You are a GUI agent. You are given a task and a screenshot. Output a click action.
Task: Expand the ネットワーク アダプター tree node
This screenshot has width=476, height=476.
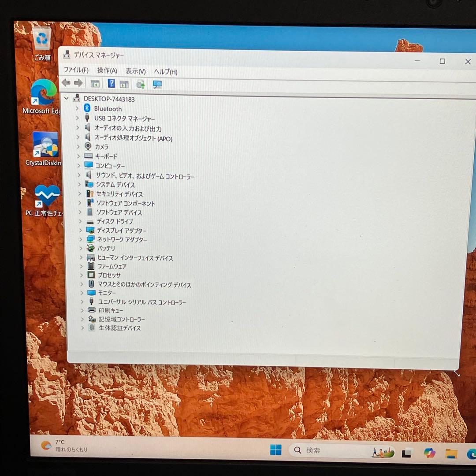[81, 240]
